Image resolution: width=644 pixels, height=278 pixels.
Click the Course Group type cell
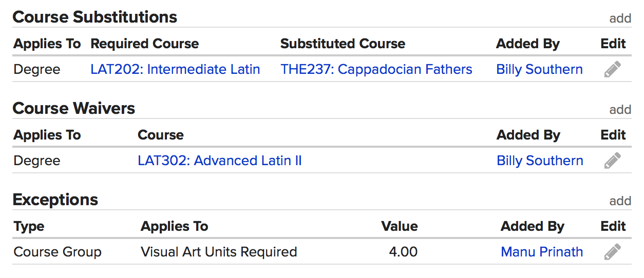click(x=58, y=252)
